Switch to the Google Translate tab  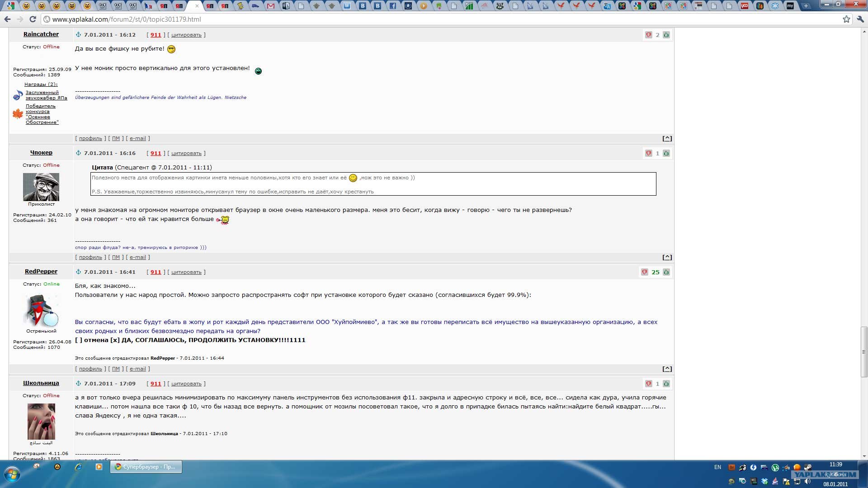point(607,6)
